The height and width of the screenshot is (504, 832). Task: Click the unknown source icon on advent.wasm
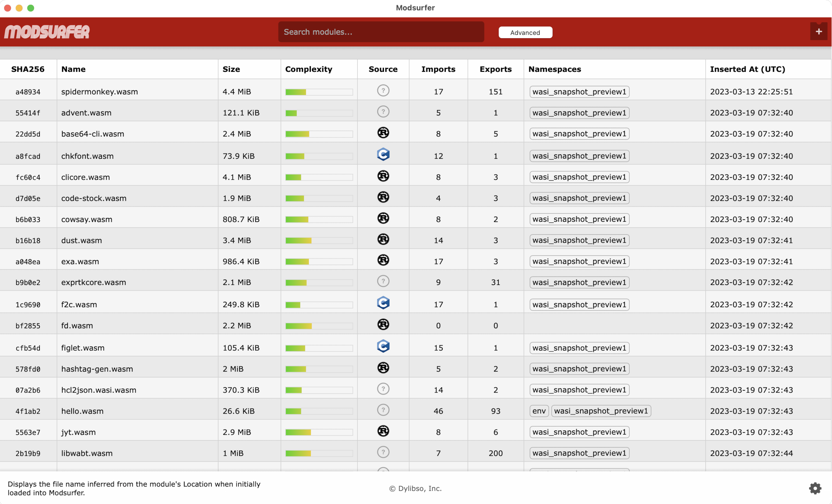[x=383, y=112]
